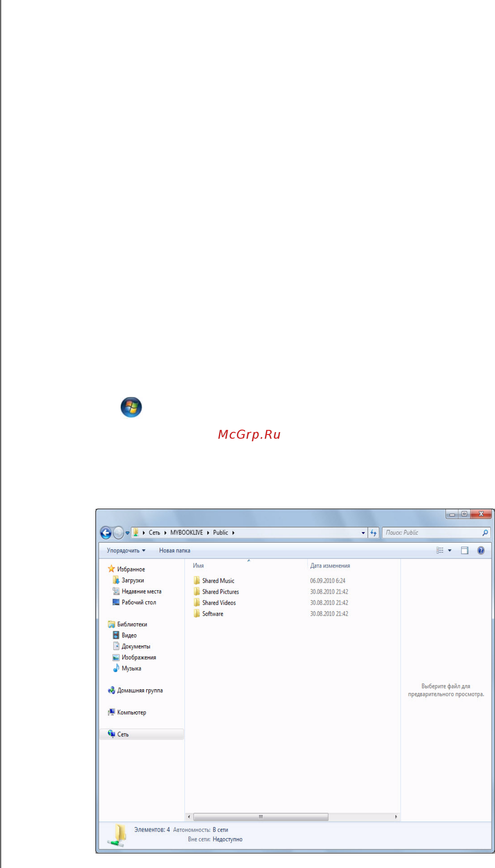Open Загрузки in the navigation pane

coord(133,581)
